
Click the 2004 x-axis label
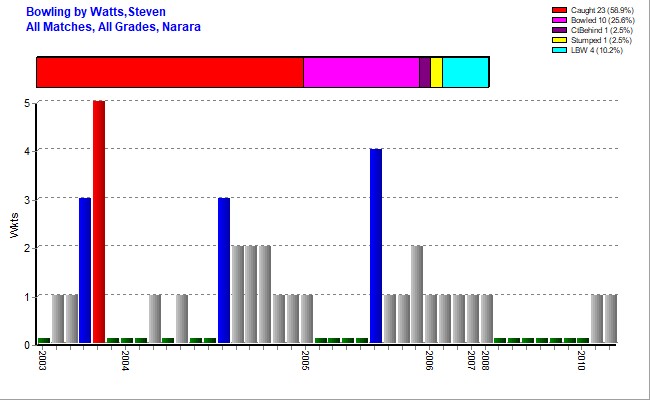coord(126,360)
